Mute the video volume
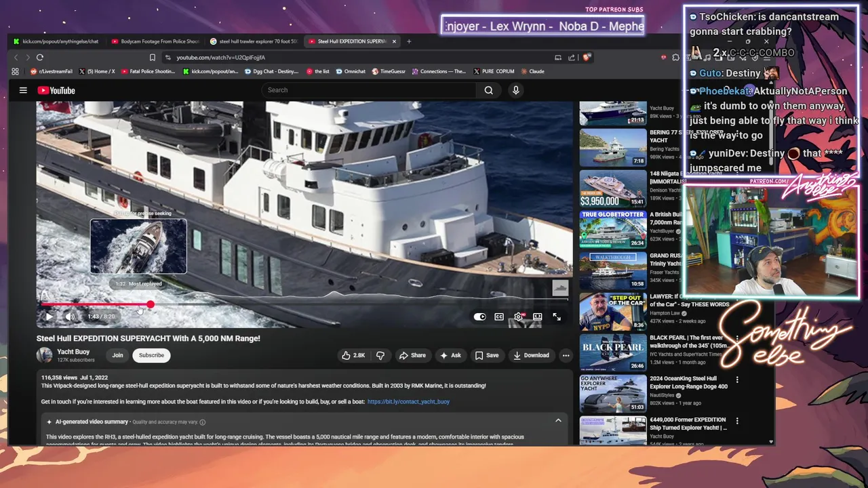 tap(70, 317)
